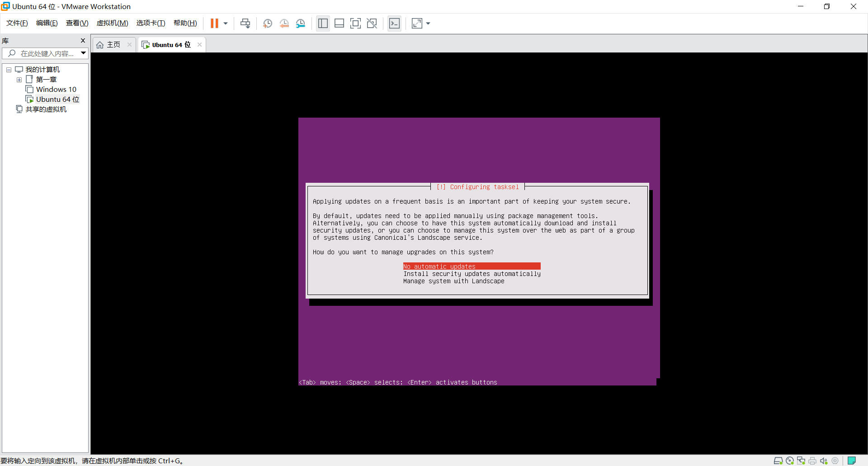Click the Configuring tasksel dialog title
This screenshot has height=466, width=868.
point(478,187)
